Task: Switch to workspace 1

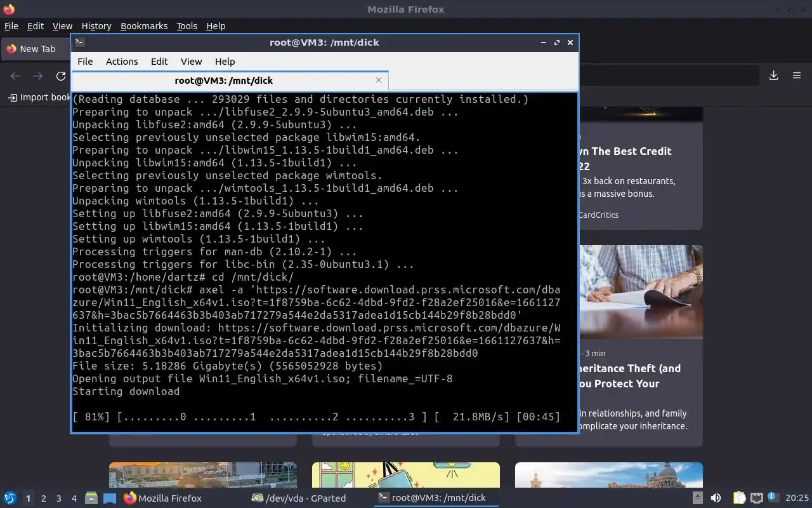Action: [x=28, y=498]
